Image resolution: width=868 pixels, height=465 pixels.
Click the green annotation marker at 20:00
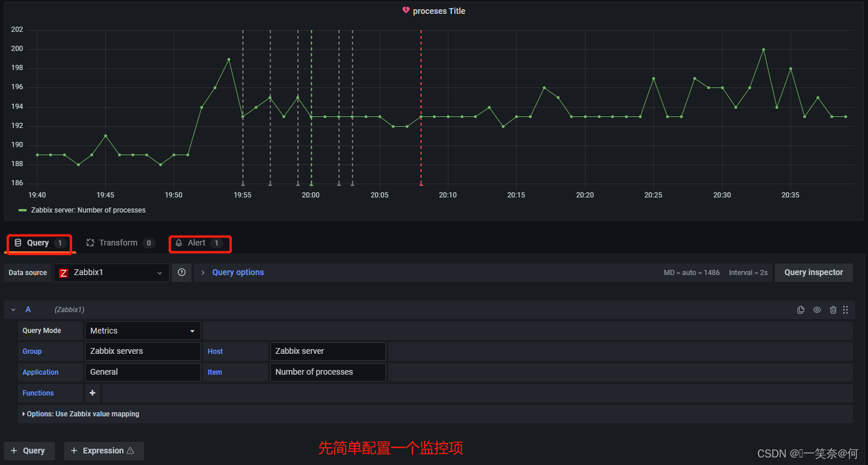pos(311,184)
